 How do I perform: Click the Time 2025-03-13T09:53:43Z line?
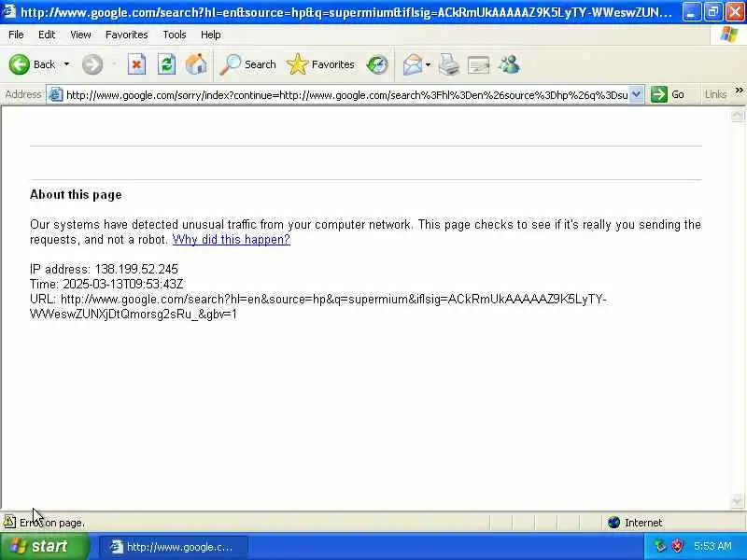106,284
